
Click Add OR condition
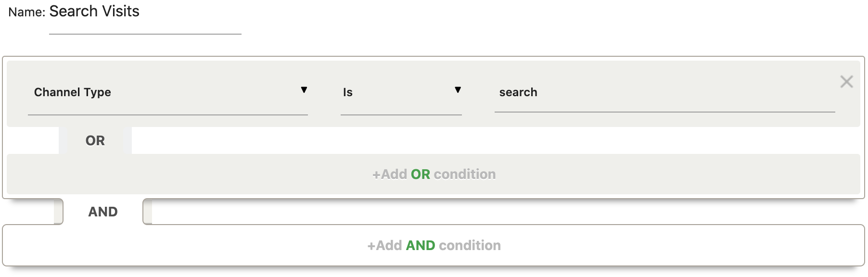coord(434,174)
